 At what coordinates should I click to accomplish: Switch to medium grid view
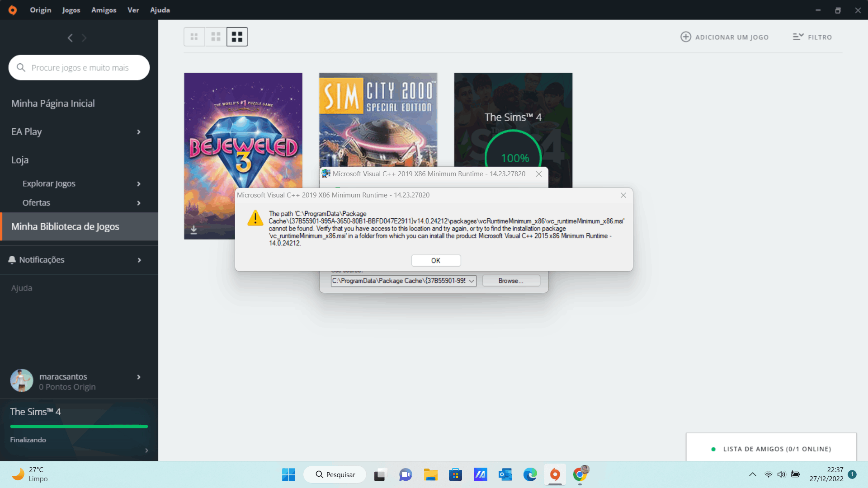(x=216, y=37)
